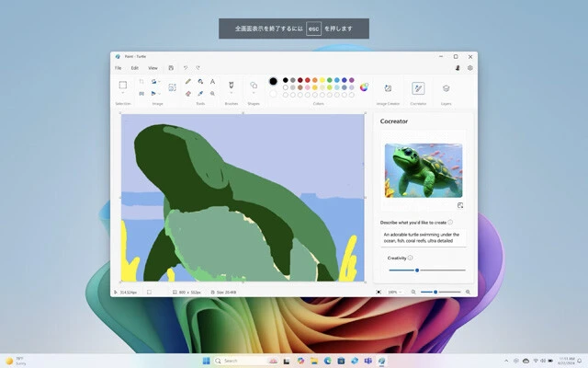Open the Image Creator tool
588x368 pixels.
coord(388,88)
